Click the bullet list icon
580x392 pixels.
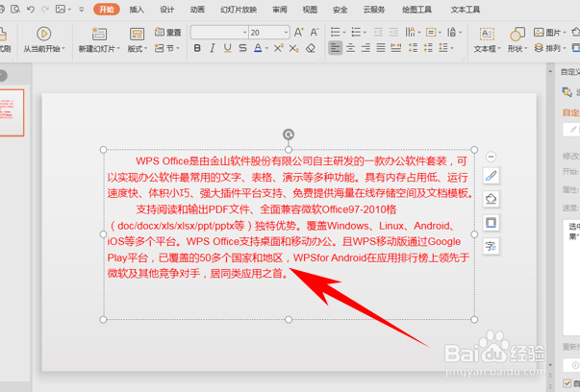(335, 32)
